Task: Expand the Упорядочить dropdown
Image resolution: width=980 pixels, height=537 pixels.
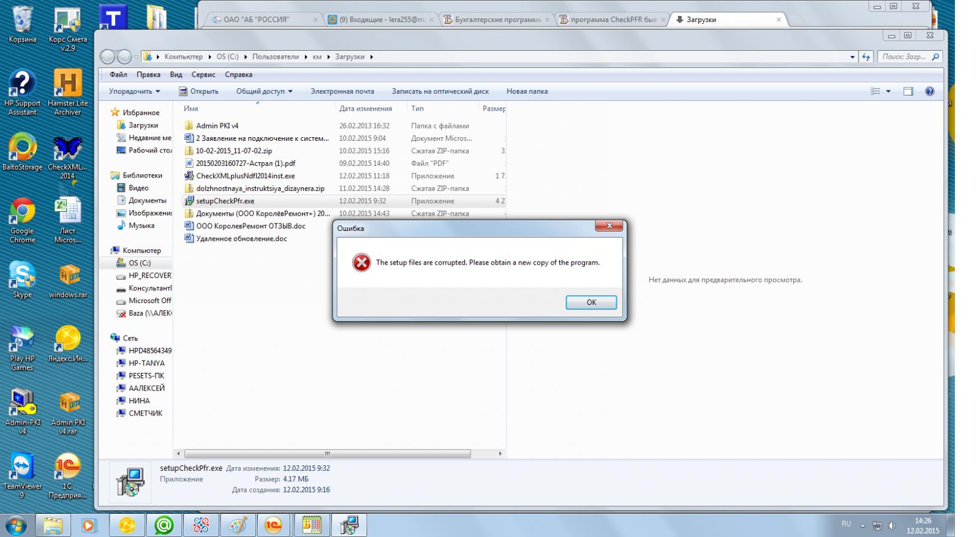Action: 134,91
